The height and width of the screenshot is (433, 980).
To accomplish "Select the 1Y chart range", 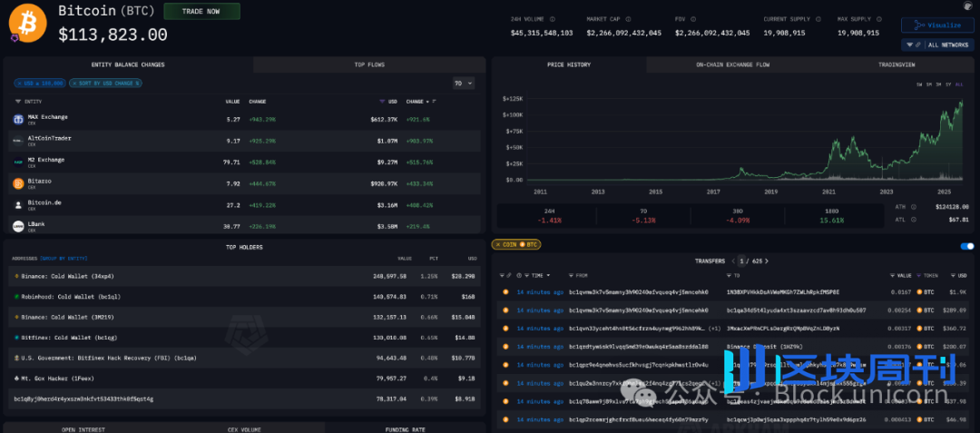I will tap(948, 84).
